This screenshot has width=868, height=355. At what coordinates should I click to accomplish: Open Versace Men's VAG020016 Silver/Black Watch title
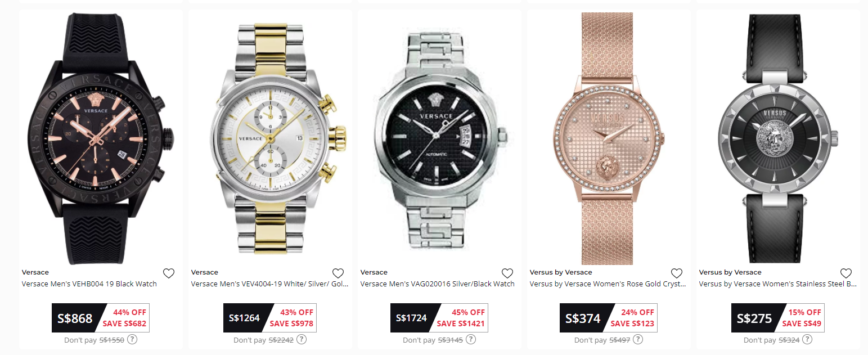438,284
